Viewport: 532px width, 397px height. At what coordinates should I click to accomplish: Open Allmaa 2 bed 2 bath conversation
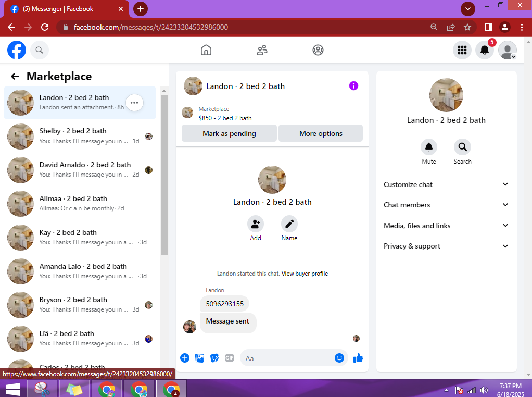pos(80,204)
